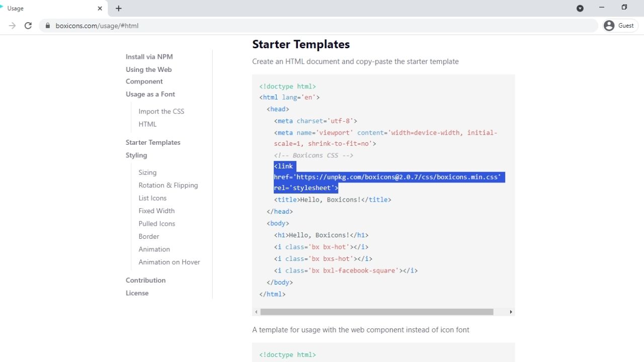644x362 pixels.
Task: Go to Contribution section
Action: [x=145, y=280]
